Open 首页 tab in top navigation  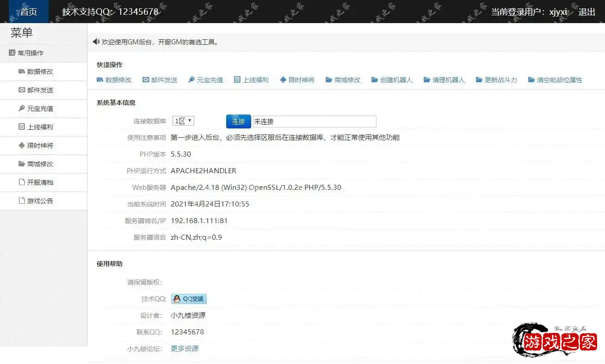coord(29,12)
